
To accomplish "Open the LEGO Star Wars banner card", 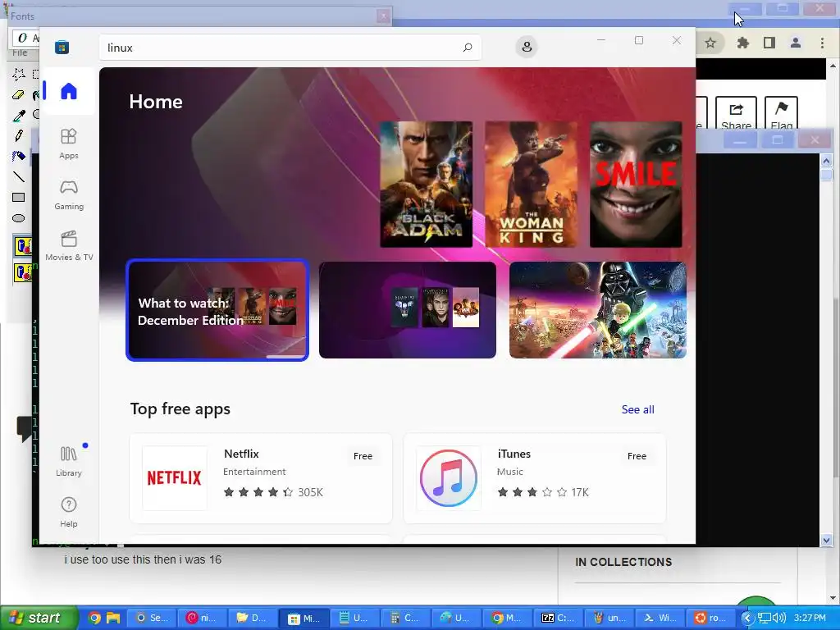I will tap(598, 310).
